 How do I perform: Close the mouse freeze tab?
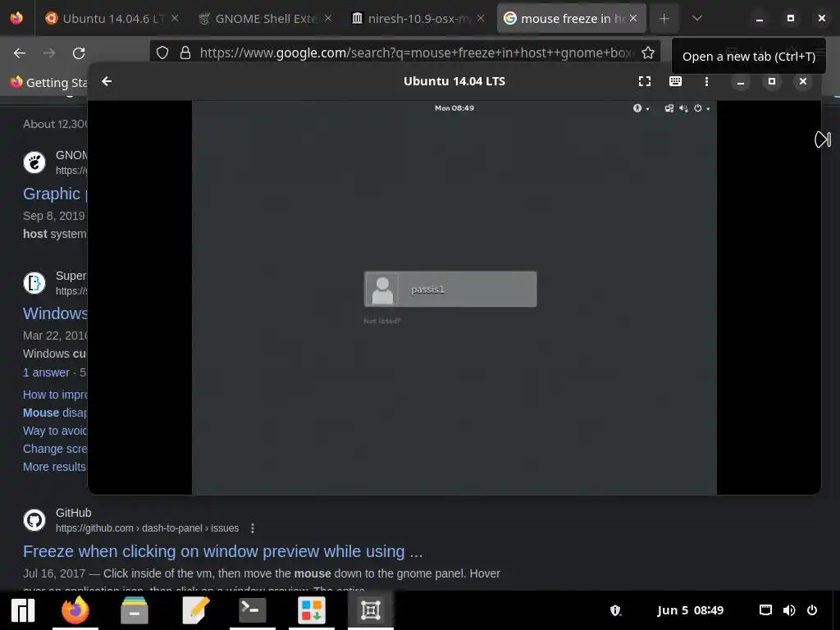633,18
